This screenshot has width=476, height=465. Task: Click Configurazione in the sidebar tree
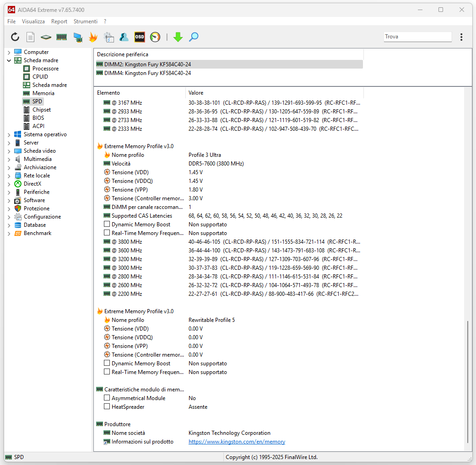[x=42, y=217]
